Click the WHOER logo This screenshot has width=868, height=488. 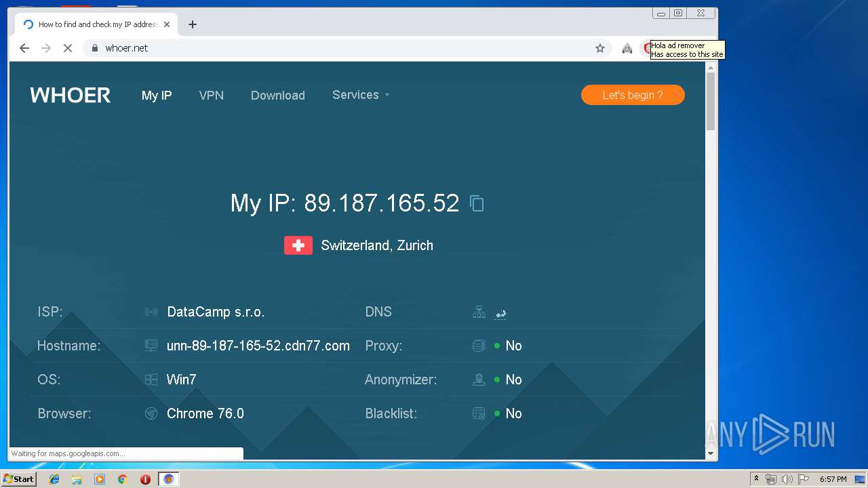pyautogui.click(x=71, y=96)
